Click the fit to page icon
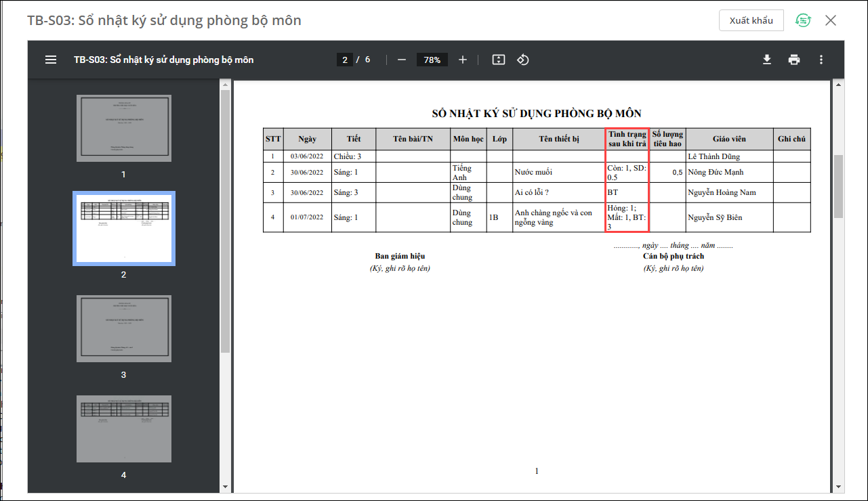868x501 pixels. click(499, 60)
